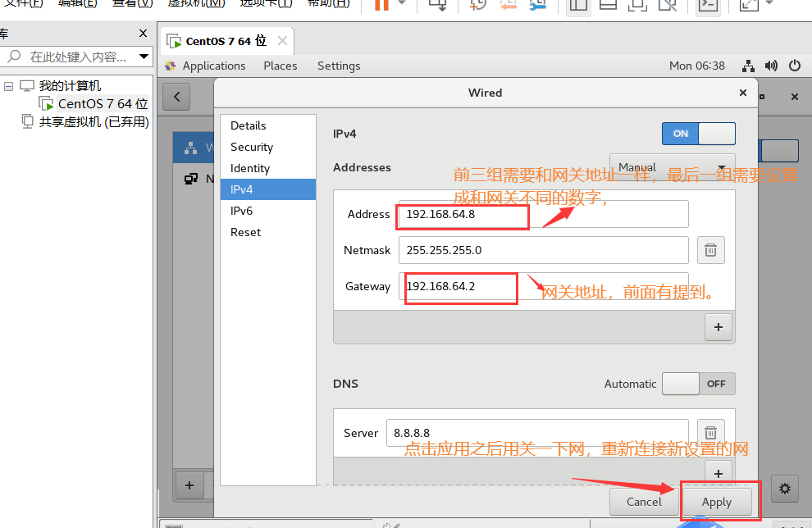Viewport: 812px width, 528px height.
Task: Close the Wired dialog
Action: coord(743,93)
